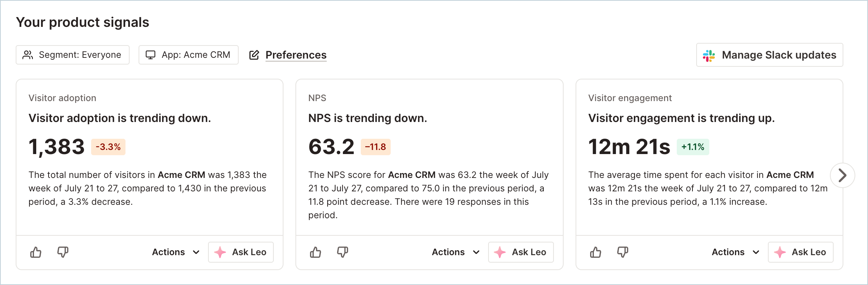
Task: Expand Actions menu on NPS card
Action: click(x=456, y=252)
